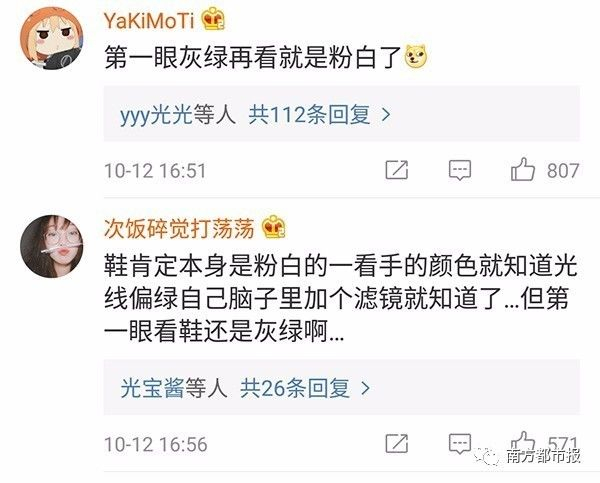
Task: Open 次饭碎觉打荡荡 username profile link
Action: [179, 228]
